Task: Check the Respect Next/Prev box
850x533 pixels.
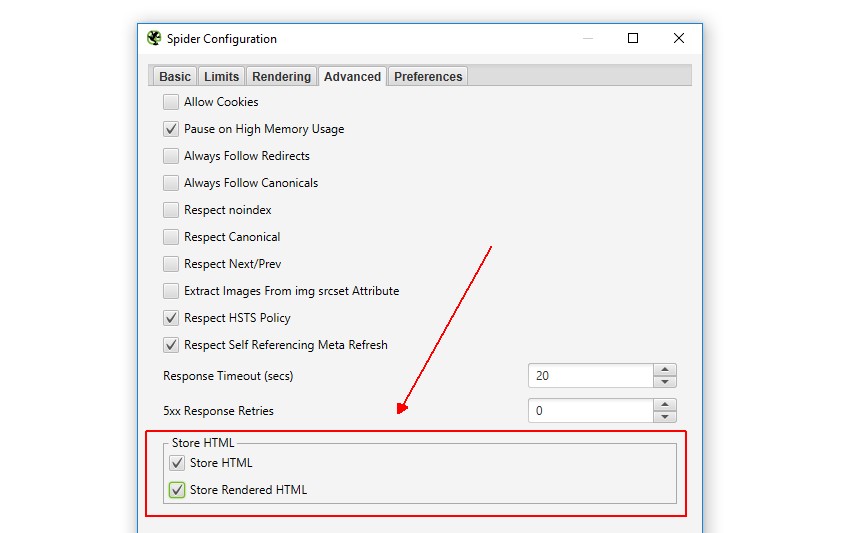Action: coord(171,264)
